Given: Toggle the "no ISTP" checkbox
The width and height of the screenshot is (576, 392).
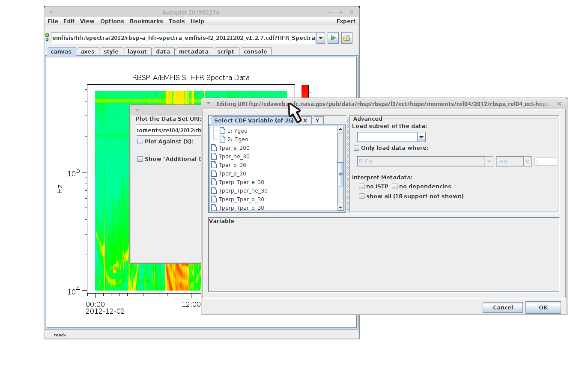Looking at the screenshot, I should click(x=362, y=187).
